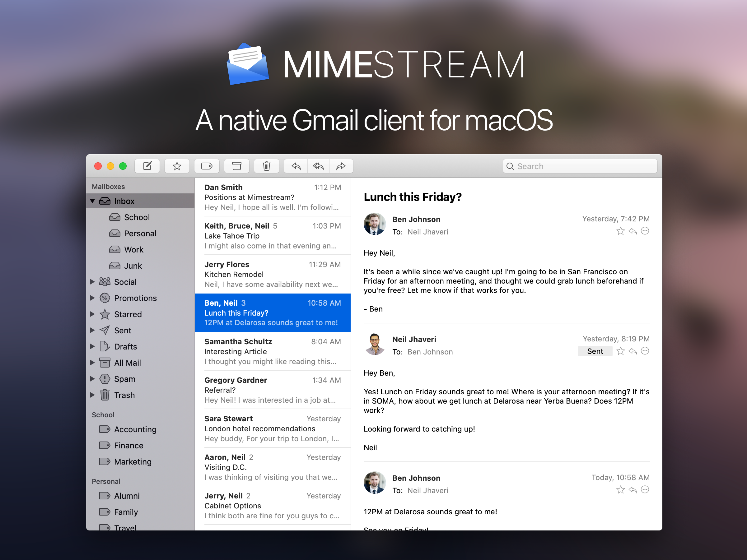
Task: Collapse the Inbox disclosure triangle
Action: (x=92, y=201)
